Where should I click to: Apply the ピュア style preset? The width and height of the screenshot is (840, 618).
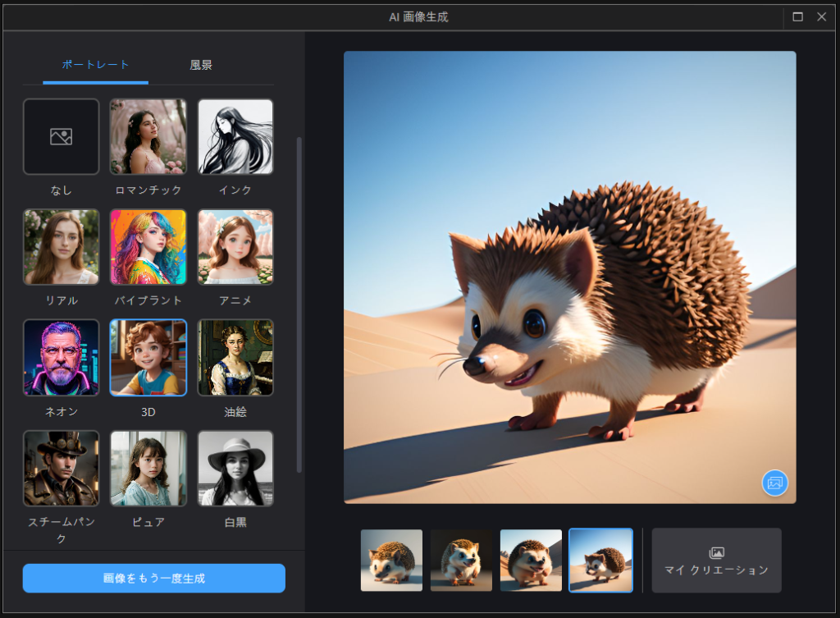pos(148,469)
